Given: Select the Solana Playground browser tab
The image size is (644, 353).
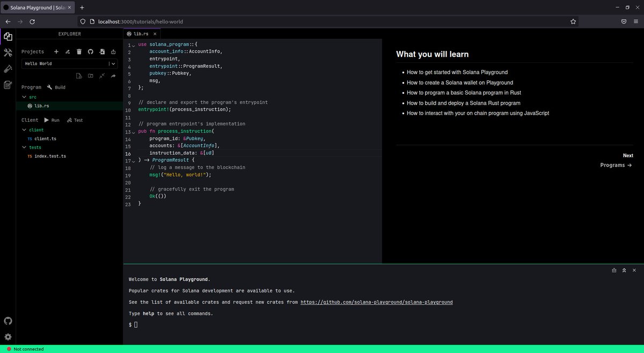Looking at the screenshot, I should 38,8.
